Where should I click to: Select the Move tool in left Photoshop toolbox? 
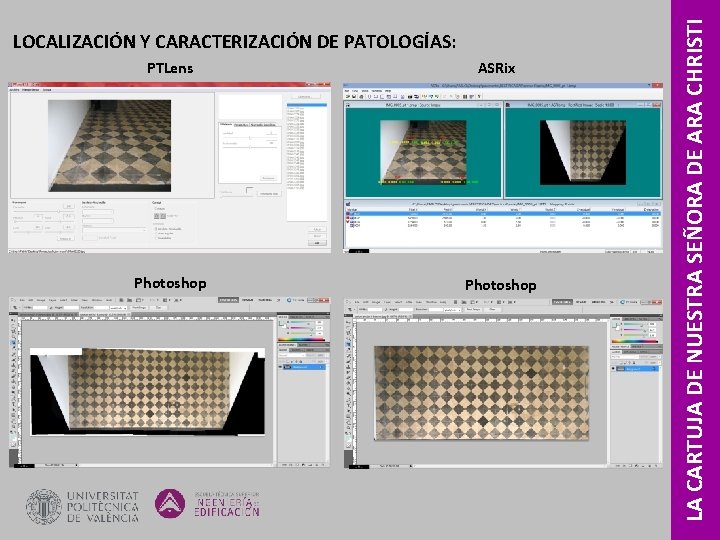pyautogui.click(x=13, y=321)
